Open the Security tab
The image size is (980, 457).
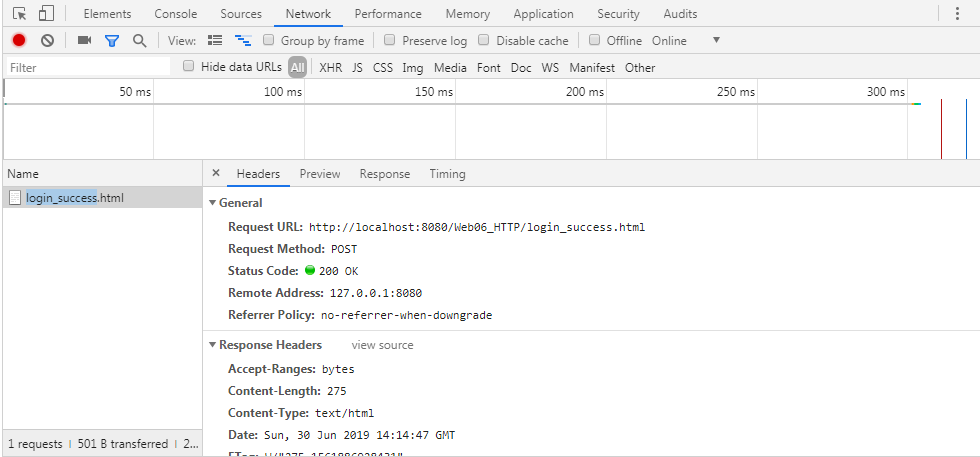click(x=618, y=14)
